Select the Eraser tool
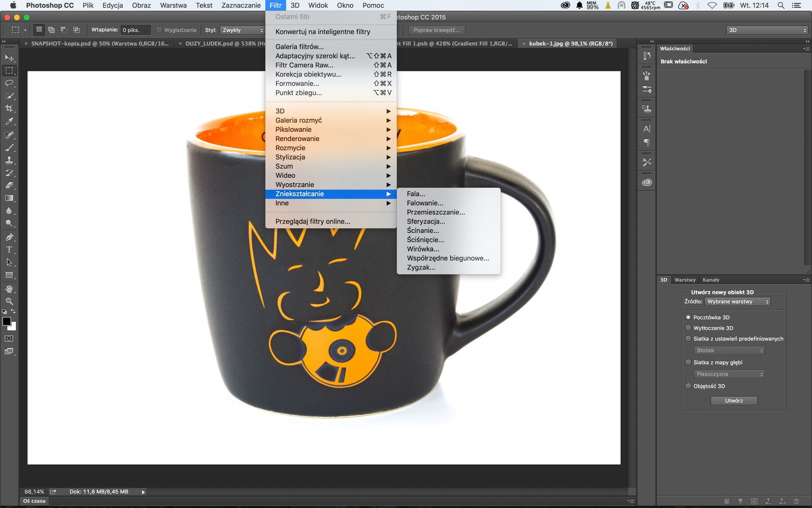The height and width of the screenshot is (508, 812). (x=9, y=185)
